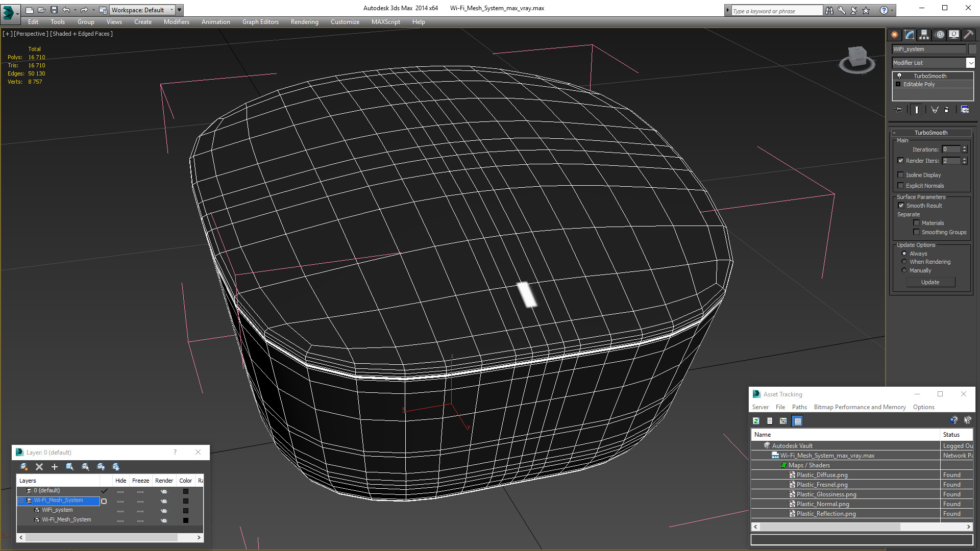Screen dimensions: 980x551
Task: Select the When Rendering radio option
Action: [904, 262]
